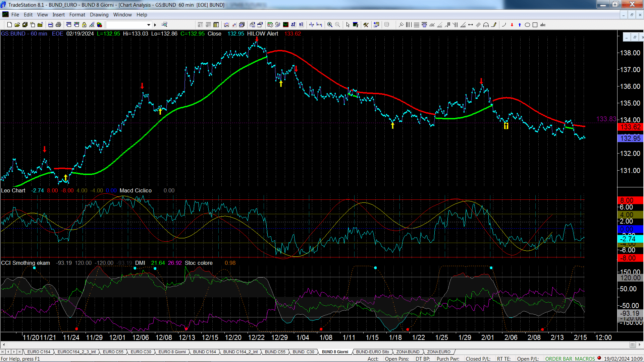Screen dimensions: 644x362
Task: Open the Window menu
Action: point(122,15)
